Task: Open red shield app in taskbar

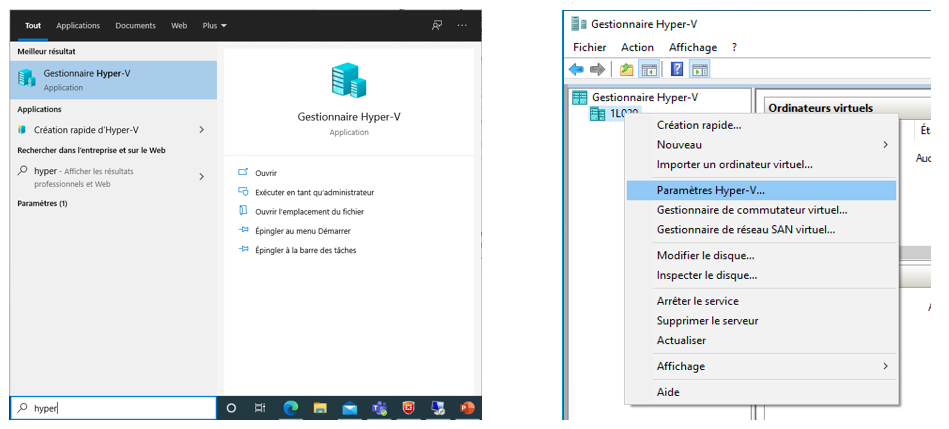Action: coord(409,408)
